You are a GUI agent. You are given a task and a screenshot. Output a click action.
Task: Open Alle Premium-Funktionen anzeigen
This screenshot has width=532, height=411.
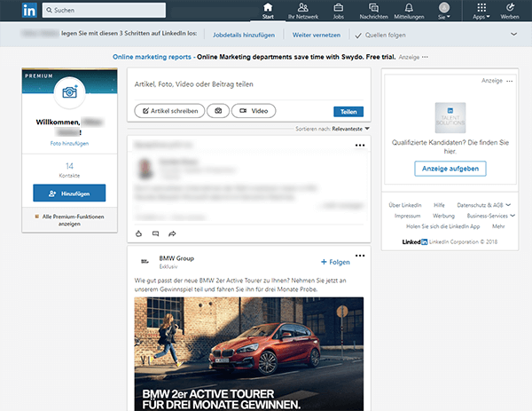point(69,220)
